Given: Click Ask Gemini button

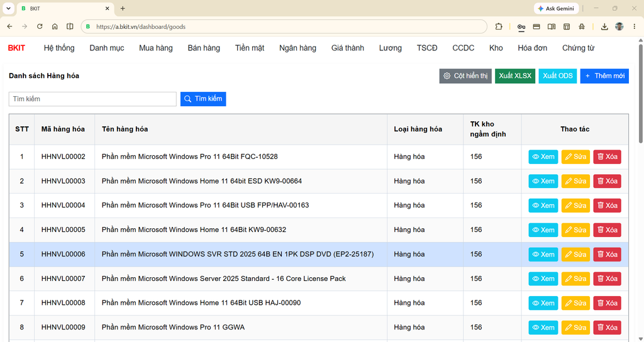Looking at the screenshot, I should [x=557, y=8].
